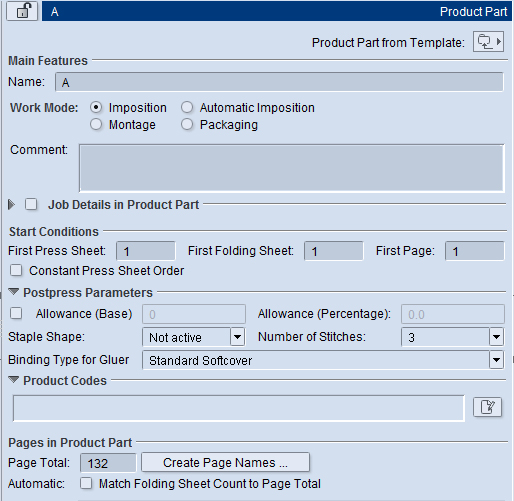Click the Allowance (Percentage) value field
Image resolution: width=514 pixels, height=501 pixels.
pos(453,314)
